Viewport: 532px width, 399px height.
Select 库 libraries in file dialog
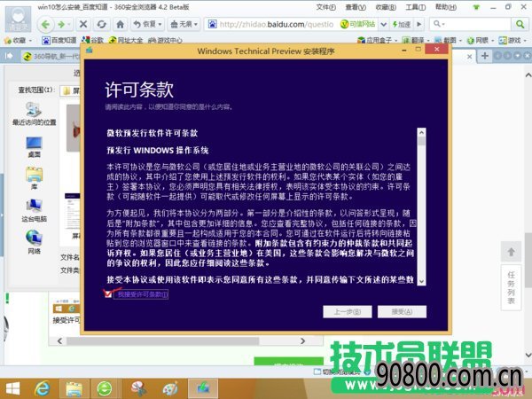[x=34, y=178]
